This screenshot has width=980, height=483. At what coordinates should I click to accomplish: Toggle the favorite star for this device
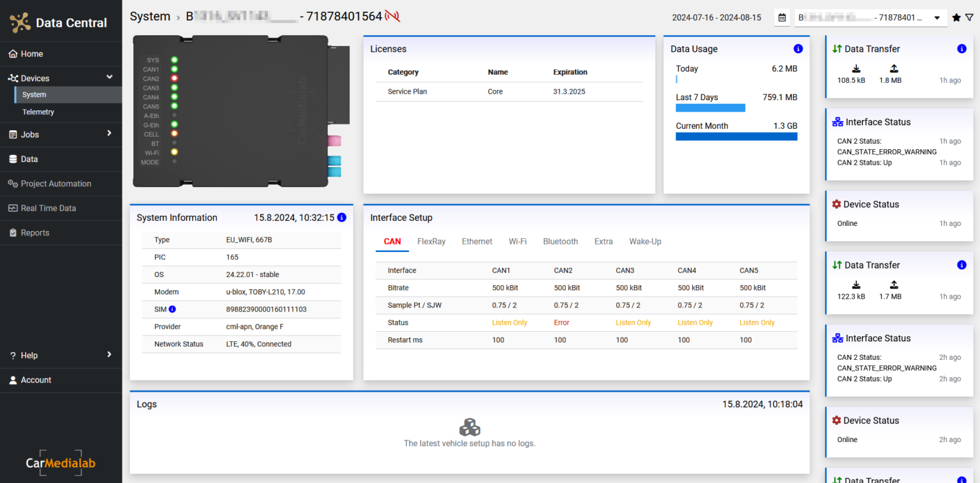[956, 17]
